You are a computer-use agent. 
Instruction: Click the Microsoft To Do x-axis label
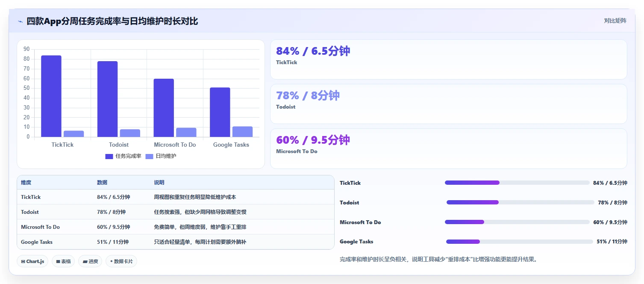click(x=175, y=145)
